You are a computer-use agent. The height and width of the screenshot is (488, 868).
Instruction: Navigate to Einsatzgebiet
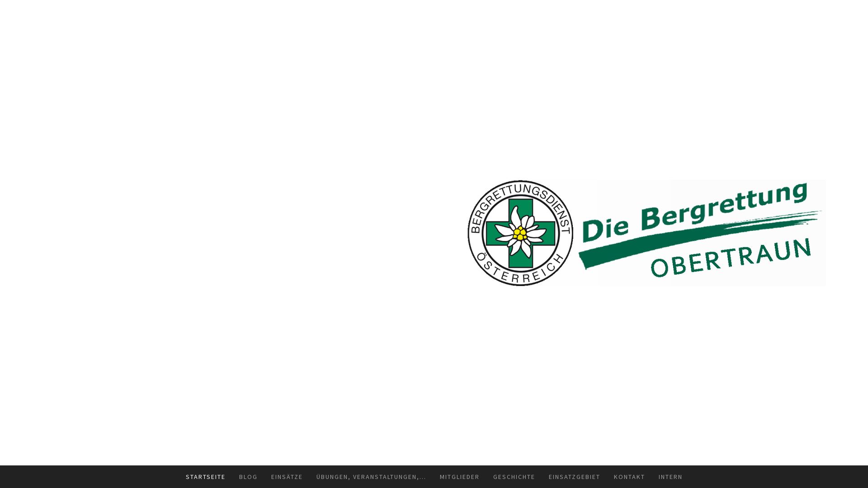[574, 477]
